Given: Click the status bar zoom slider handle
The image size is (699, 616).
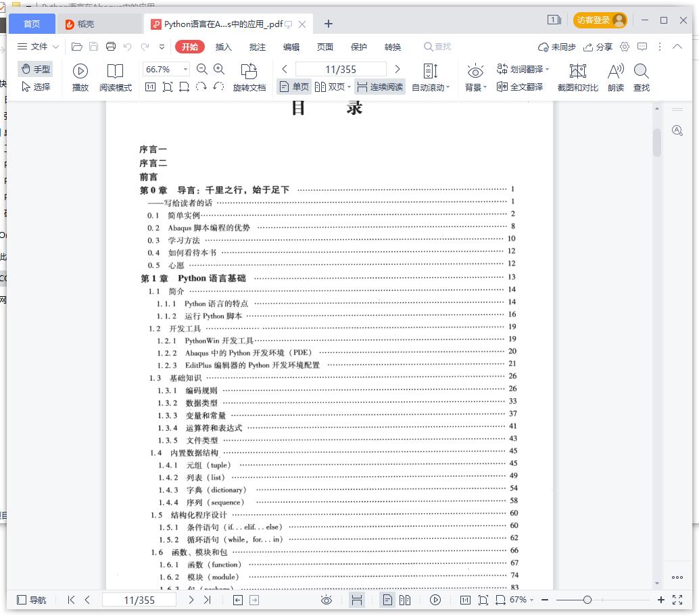Looking at the screenshot, I should [587, 600].
